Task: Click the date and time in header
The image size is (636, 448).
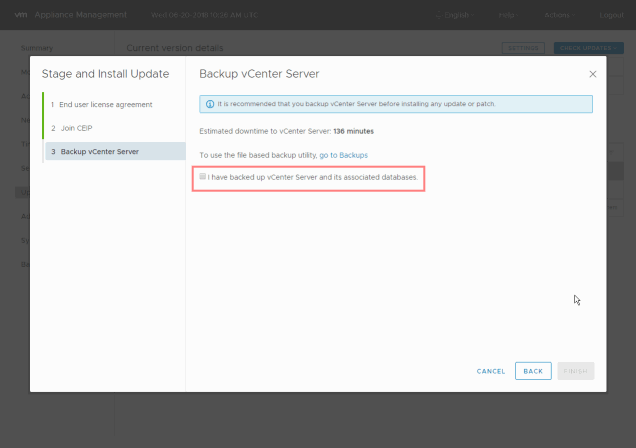Action: tap(204, 15)
